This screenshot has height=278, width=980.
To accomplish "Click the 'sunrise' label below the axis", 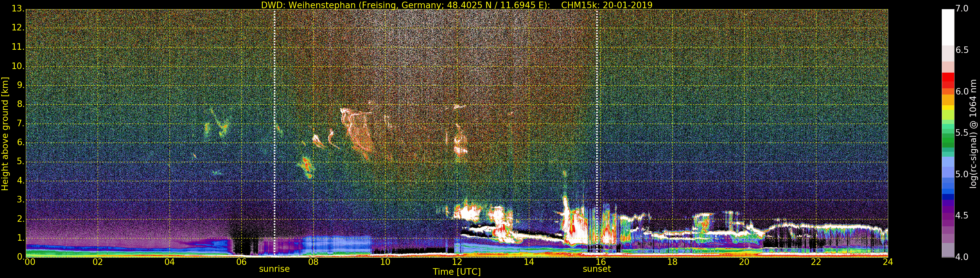I will point(274,269).
